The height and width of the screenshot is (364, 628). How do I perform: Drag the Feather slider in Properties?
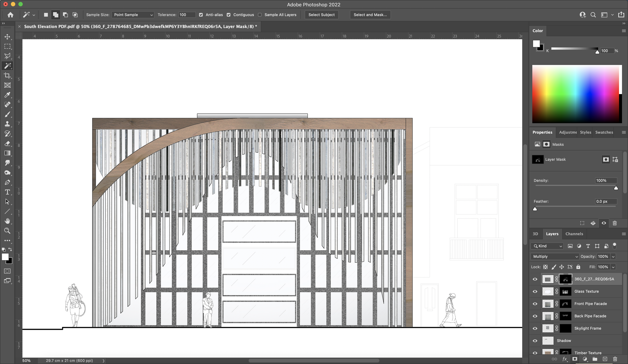(x=535, y=208)
